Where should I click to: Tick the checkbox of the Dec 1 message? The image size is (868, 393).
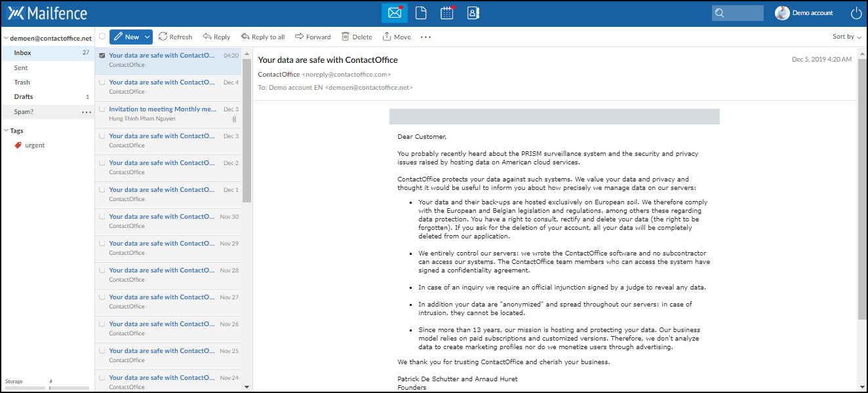coord(102,190)
